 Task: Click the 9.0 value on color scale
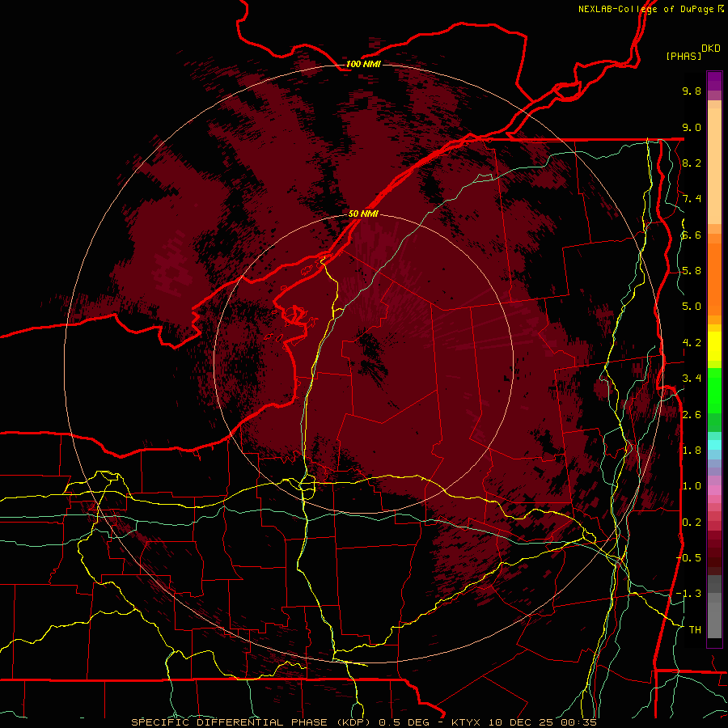pos(692,127)
